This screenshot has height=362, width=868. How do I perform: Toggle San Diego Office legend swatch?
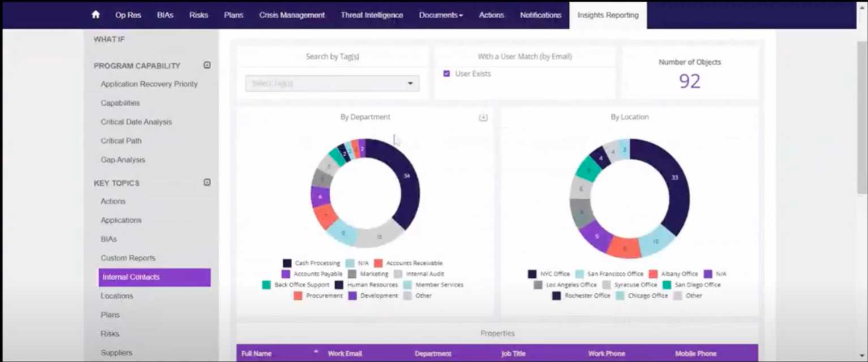coord(667,285)
